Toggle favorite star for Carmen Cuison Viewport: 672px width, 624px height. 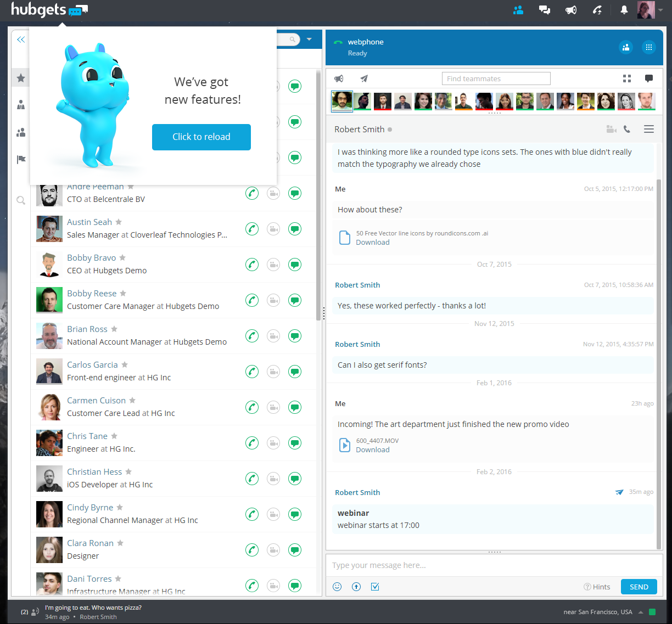pos(132,400)
